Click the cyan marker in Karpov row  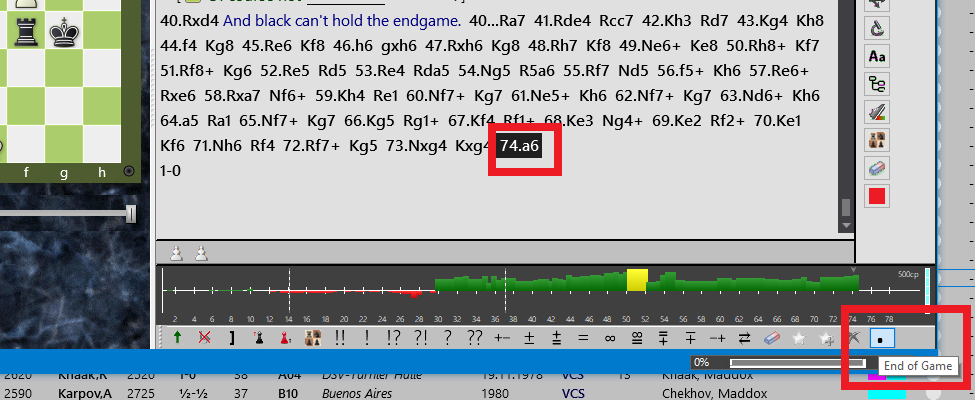point(887,394)
